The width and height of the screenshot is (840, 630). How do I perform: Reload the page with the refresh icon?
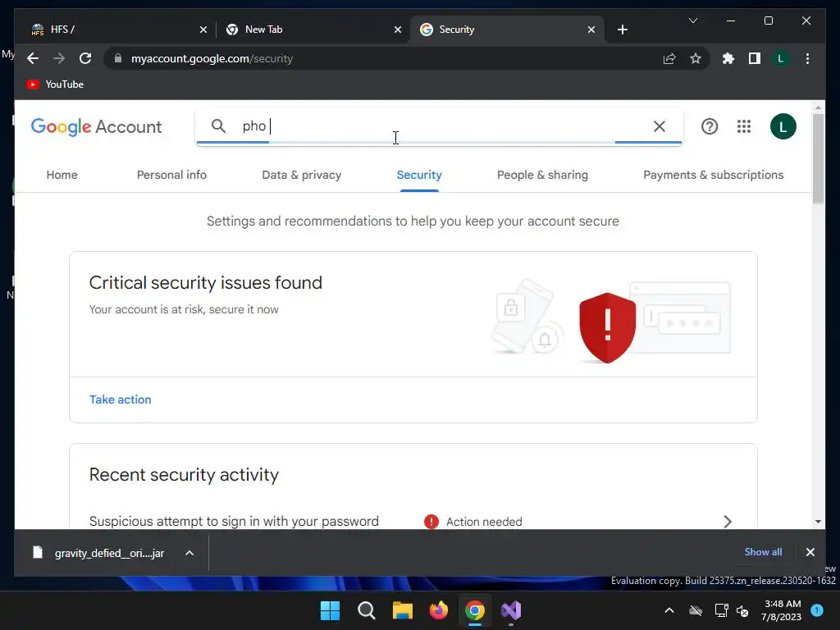85,58
